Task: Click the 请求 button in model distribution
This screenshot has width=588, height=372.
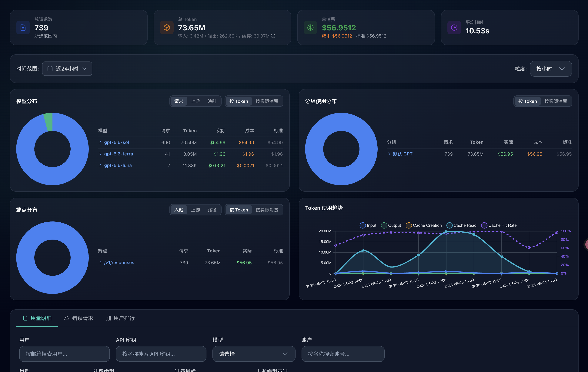Action: (179, 101)
